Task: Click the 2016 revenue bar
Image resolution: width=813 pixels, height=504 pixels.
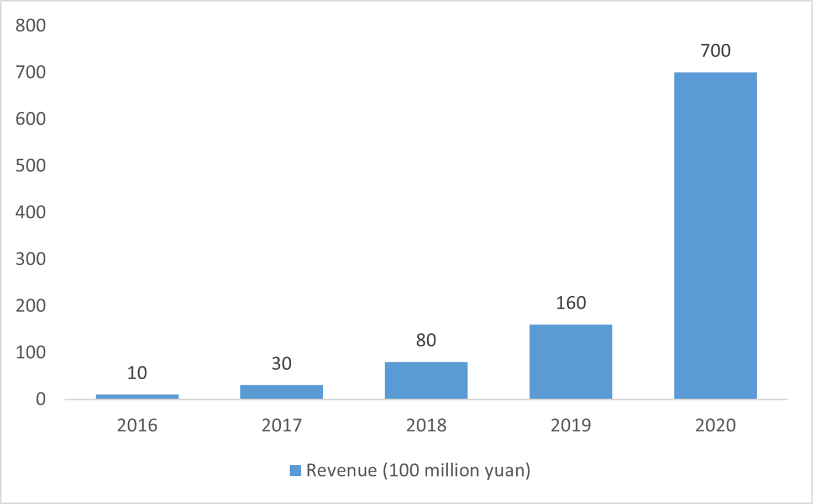Action: coord(137,396)
